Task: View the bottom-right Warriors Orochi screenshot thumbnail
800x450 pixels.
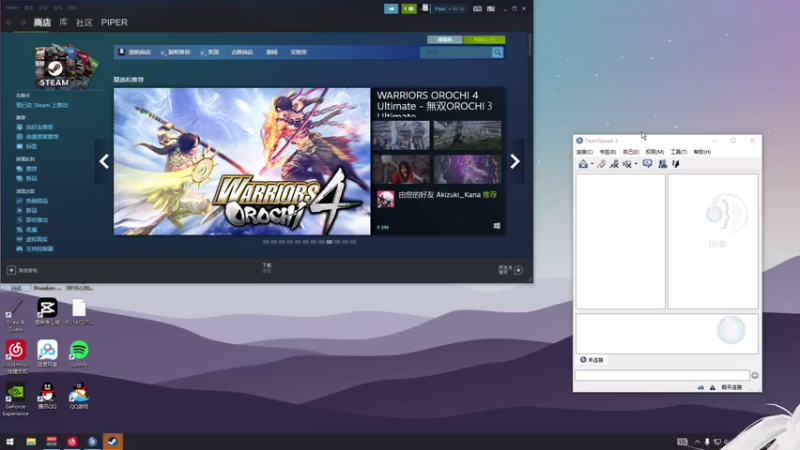Action: pos(467,169)
